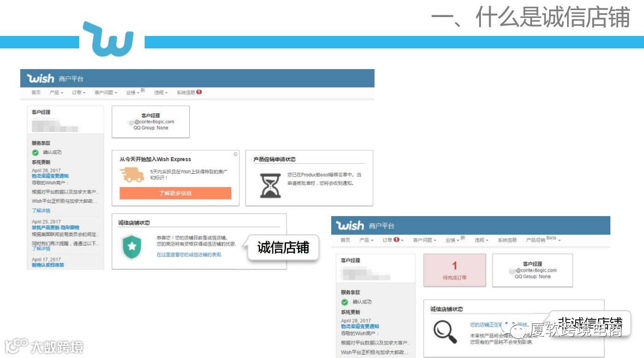Open 系统信息 in the right dashboard menu
The image size is (644, 358).
[507, 240]
